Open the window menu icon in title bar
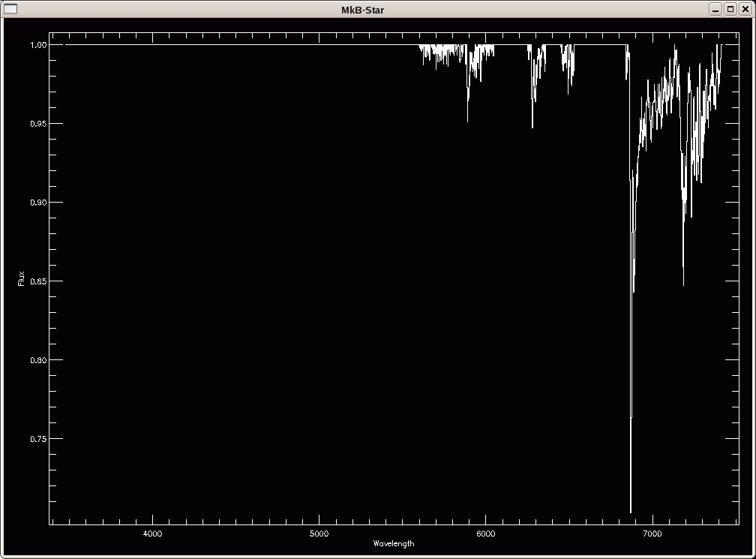 [10, 9]
